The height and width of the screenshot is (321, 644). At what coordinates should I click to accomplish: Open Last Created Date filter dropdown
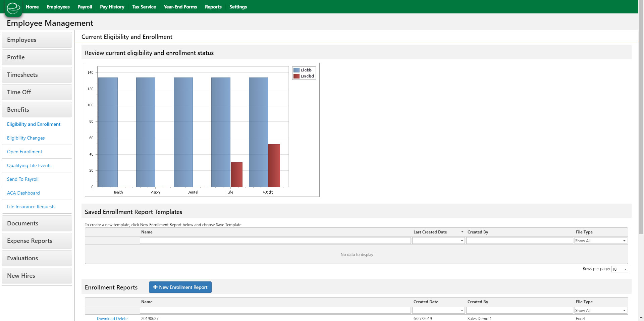click(462, 240)
